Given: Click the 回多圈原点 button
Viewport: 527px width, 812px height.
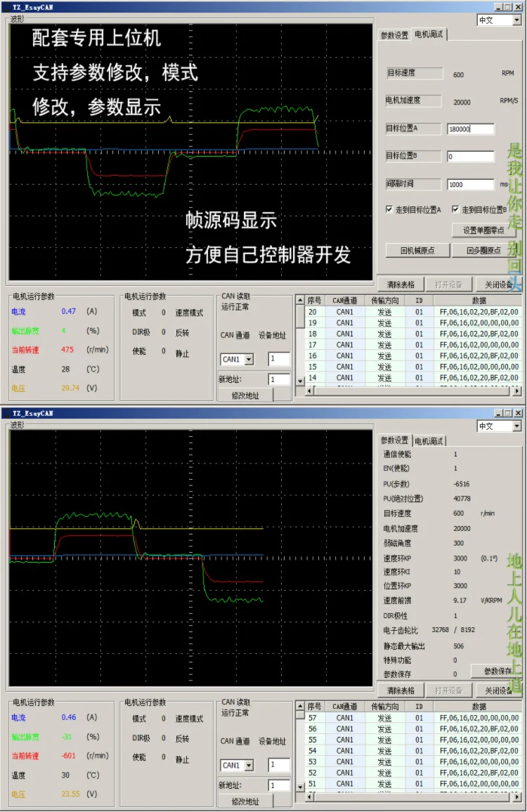Looking at the screenshot, I should [x=483, y=251].
